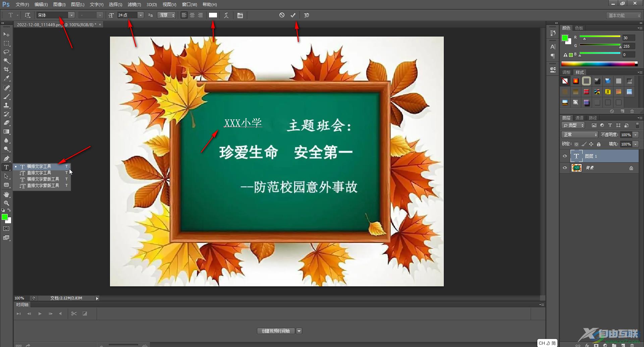Open the 正常 blend mode dropdown
The image size is (644, 347).
click(580, 135)
